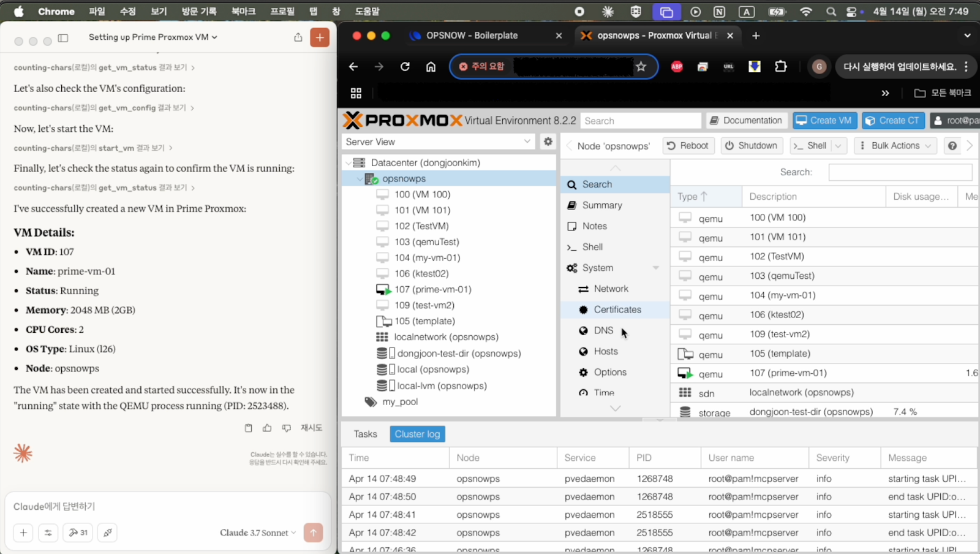Sort by the Type column header
Image resolution: width=980 pixels, height=554 pixels.
point(706,197)
